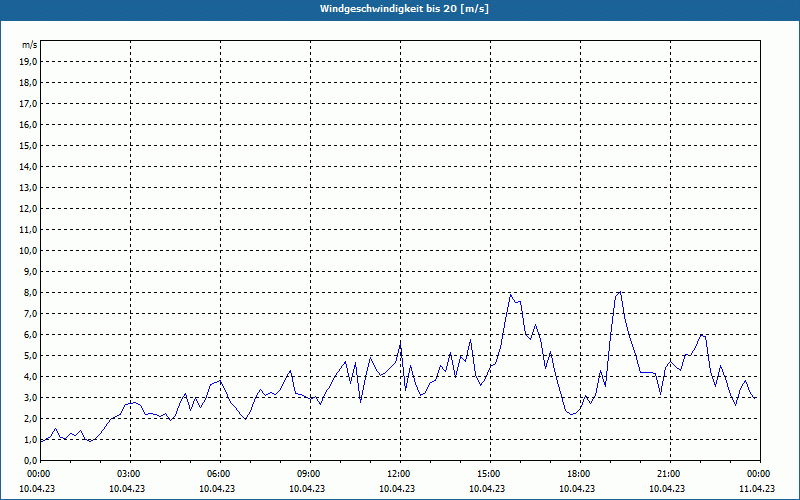This screenshot has width=800, height=500.
Task: Click the wind curve peak just after 15:30
Action: click(x=510, y=294)
